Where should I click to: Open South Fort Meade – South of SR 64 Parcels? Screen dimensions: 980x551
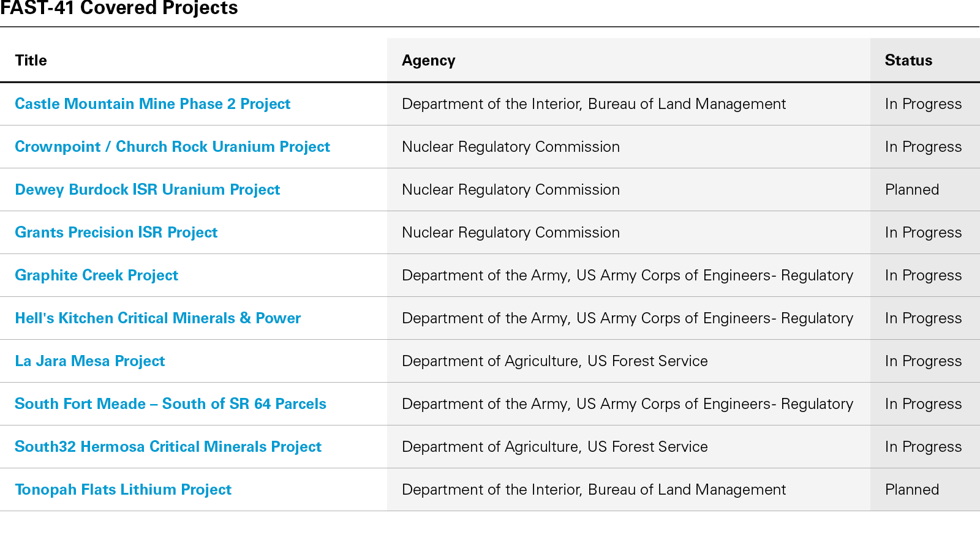[170, 404]
